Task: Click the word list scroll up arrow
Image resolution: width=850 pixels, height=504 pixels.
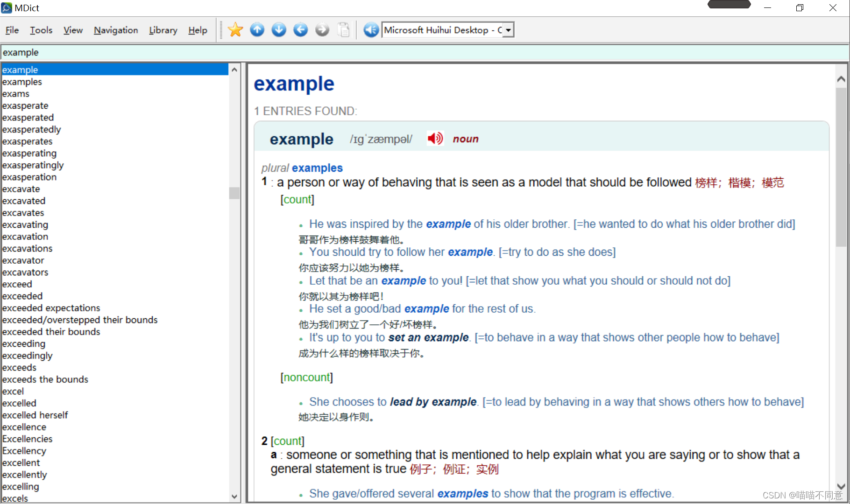Action: 234,70
